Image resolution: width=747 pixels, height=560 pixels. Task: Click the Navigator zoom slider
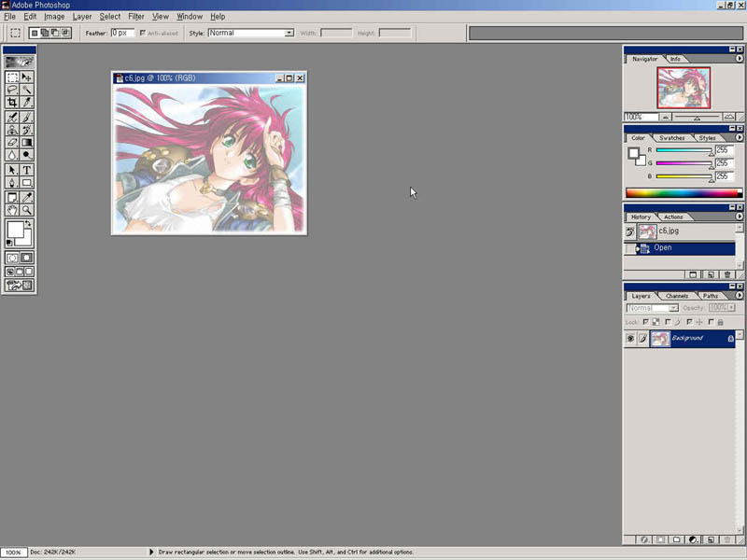697,117
